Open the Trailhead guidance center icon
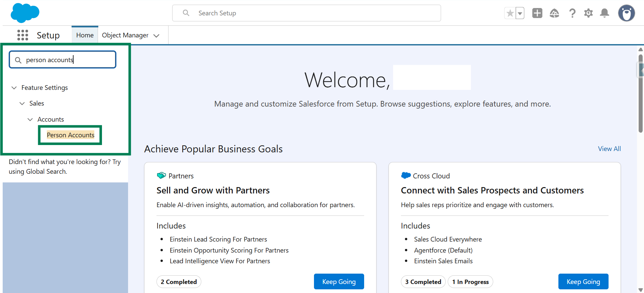The width and height of the screenshot is (644, 293). (554, 13)
